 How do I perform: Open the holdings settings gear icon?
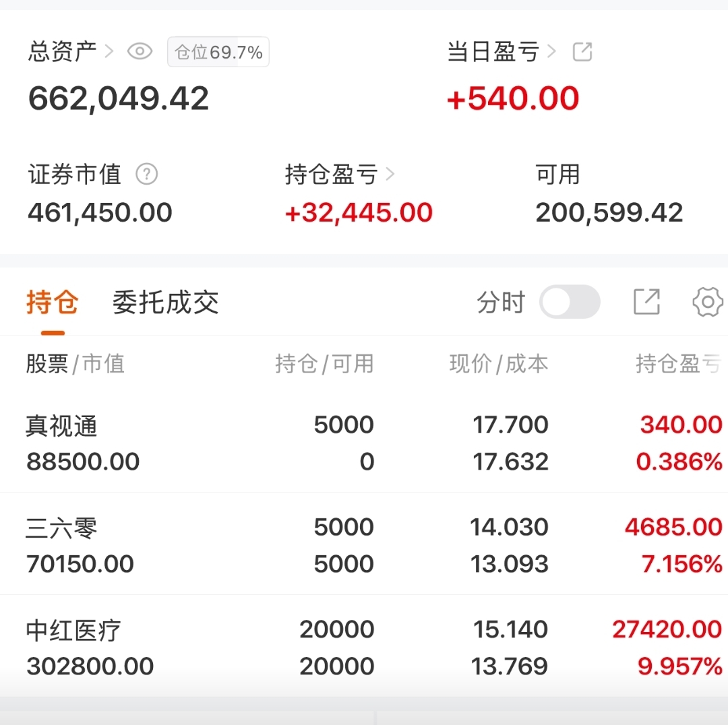[707, 302]
